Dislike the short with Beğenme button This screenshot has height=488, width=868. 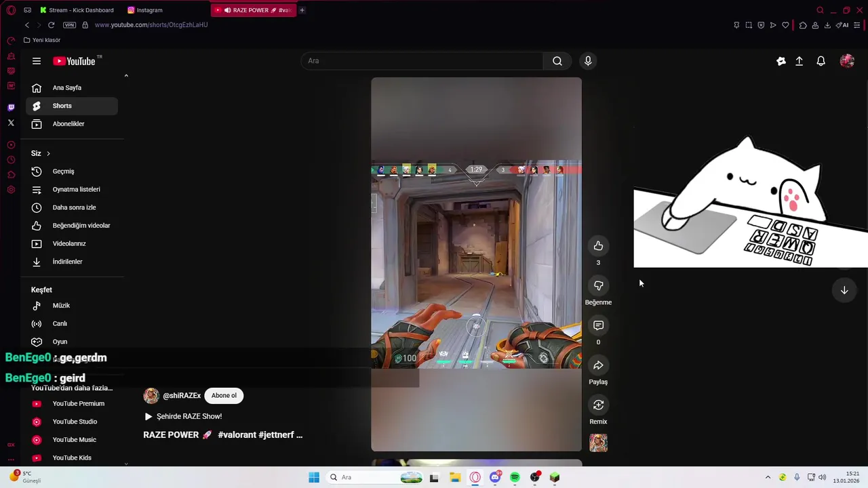(598, 286)
